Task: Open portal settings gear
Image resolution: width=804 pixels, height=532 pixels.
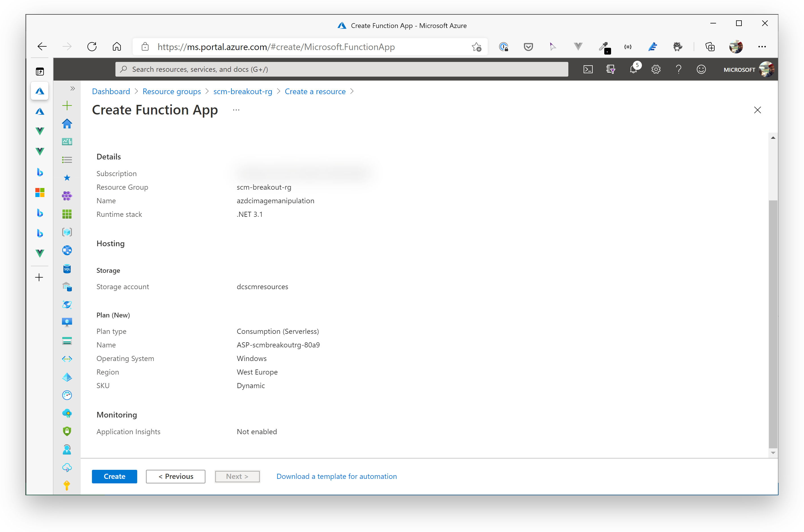Action: click(656, 70)
